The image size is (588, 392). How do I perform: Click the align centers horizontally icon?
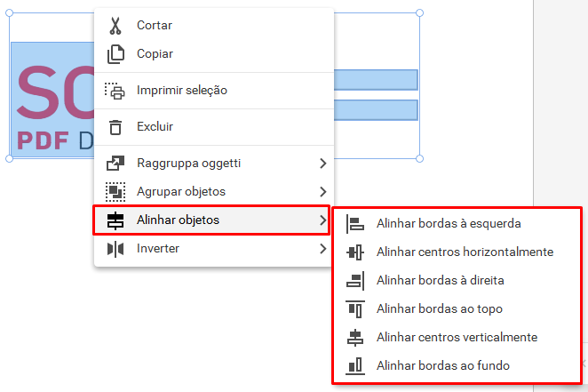pyautogui.click(x=354, y=252)
